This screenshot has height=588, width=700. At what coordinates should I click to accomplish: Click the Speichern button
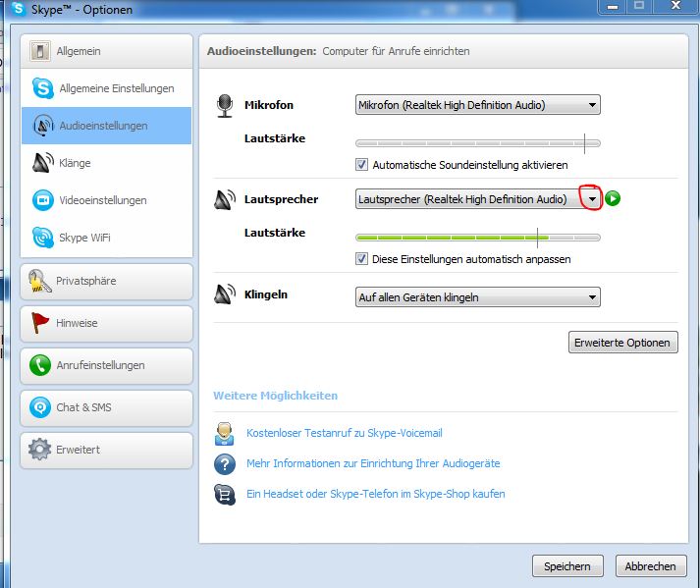point(567,566)
